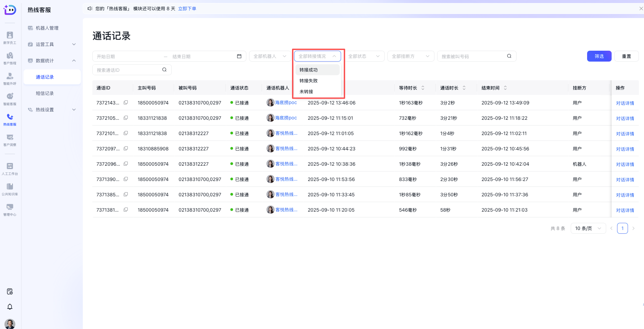
Task: Go to 智能外呼 module icon
Action: (10, 78)
